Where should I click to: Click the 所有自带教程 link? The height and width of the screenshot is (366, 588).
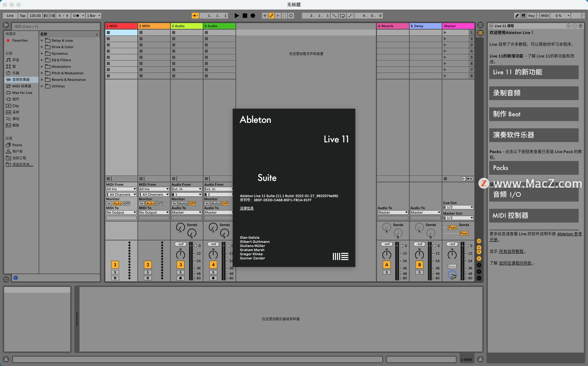pyautogui.click(x=511, y=252)
